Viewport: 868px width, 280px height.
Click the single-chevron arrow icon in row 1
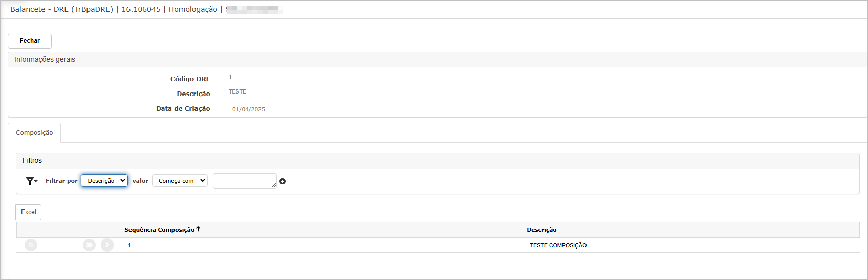[x=107, y=245]
